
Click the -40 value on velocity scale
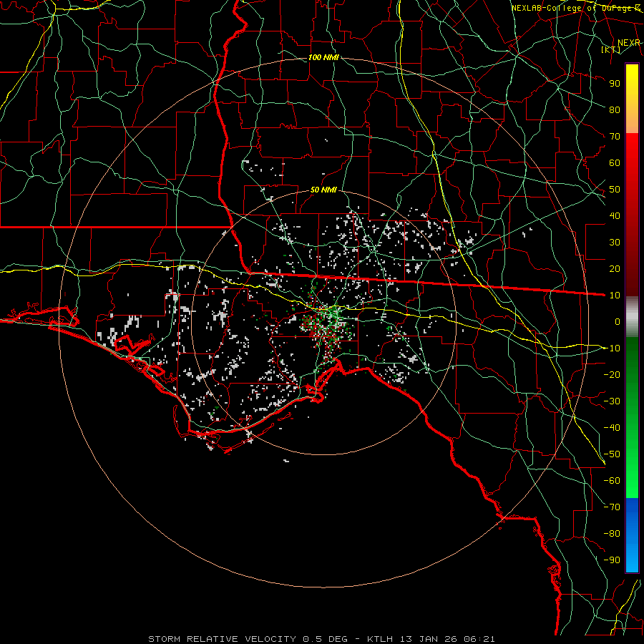click(612, 428)
